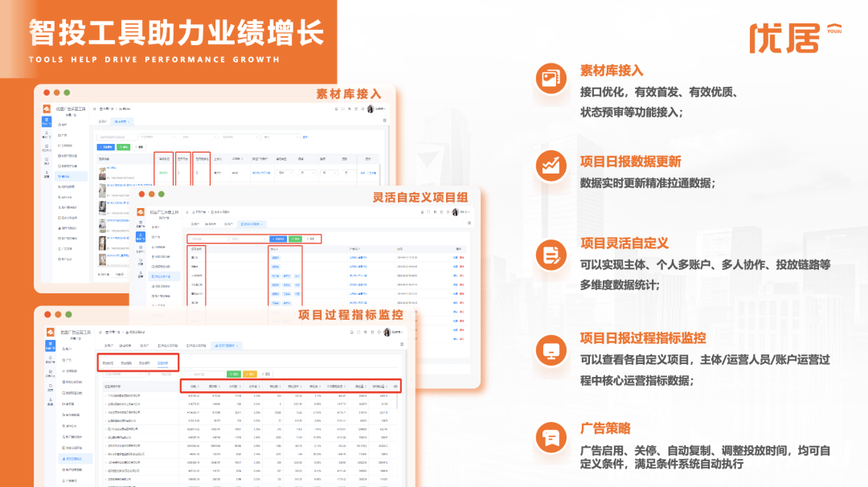Open user avatar in 灵活自定义项目组 window
The height and width of the screenshot is (487, 868).
click(455, 212)
